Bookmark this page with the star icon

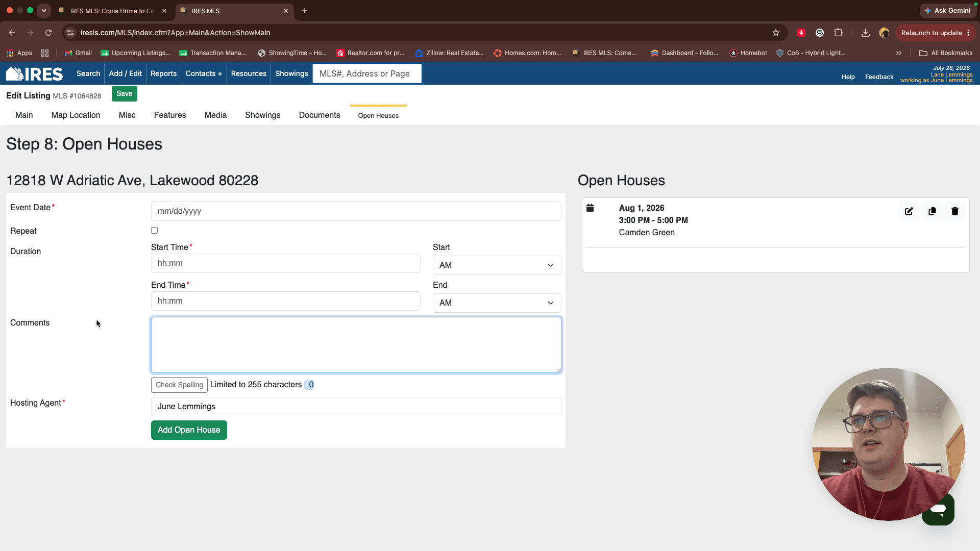tap(776, 33)
